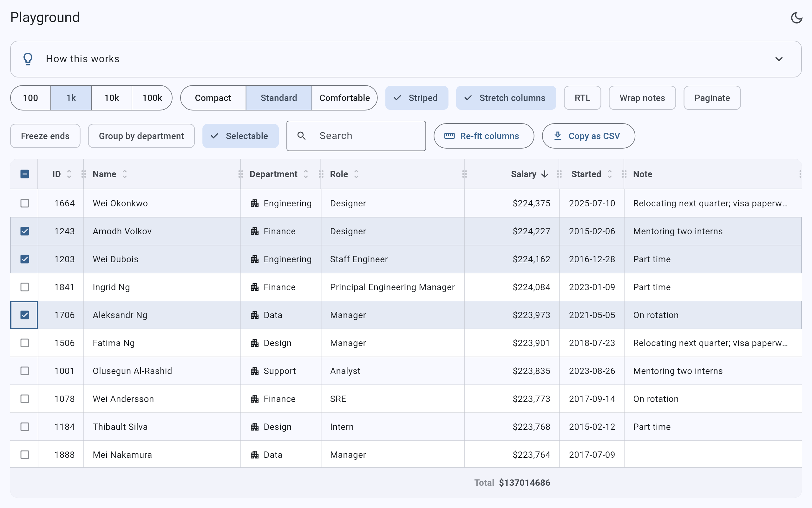Check the row for Fatima Ng
Image resolution: width=812 pixels, height=508 pixels.
pos(24,343)
